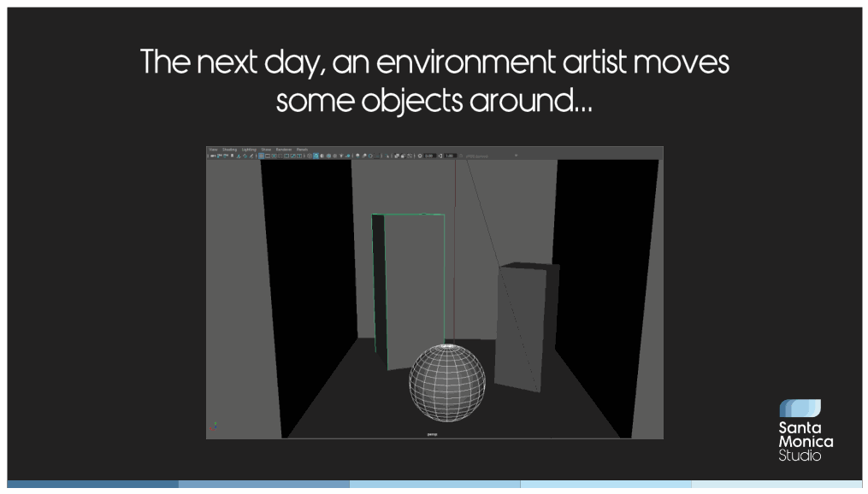Click the Lock Camera icon
868x494 pixels.
[x=220, y=156]
